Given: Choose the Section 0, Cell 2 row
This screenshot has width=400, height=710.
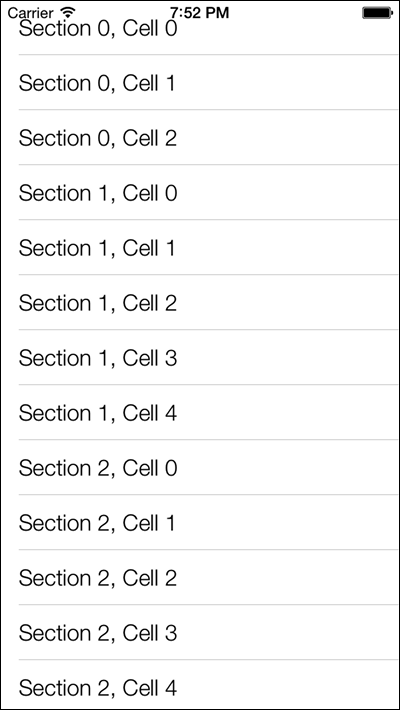Looking at the screenshot, I should click(x=200, y=138).
